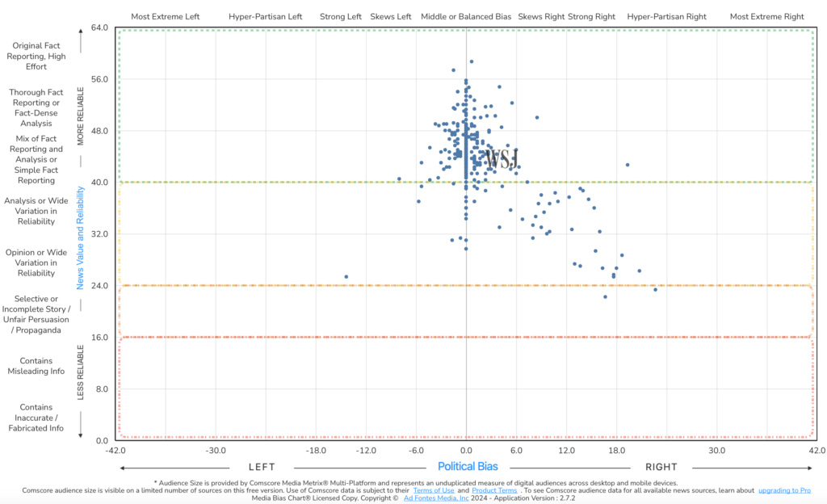827x504 pixels.
Task: Select the Hyper-Partisan Right column header
Action: tap(666, 16)
